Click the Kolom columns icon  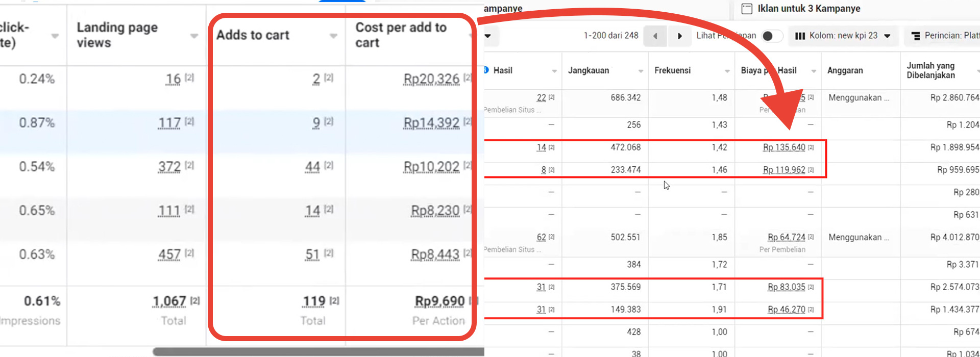click(x=800, y=36)
